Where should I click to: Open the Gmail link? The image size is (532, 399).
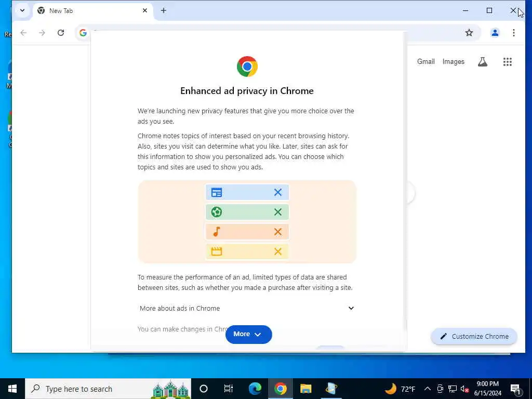click(426, 61)
